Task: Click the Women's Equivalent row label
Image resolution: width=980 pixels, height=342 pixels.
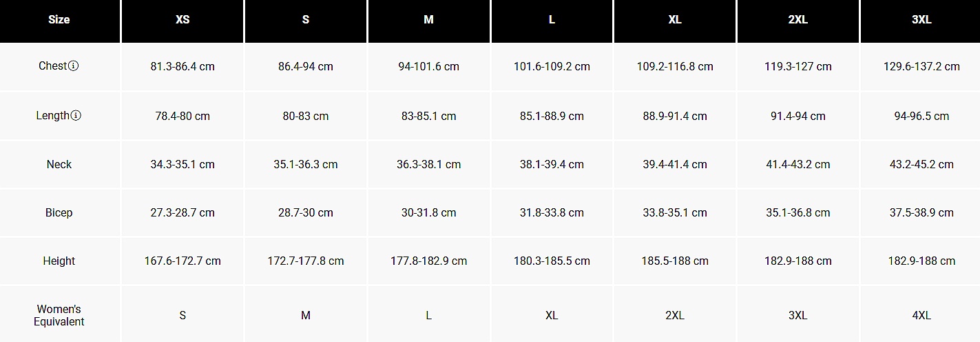Action: coord(59,315)
